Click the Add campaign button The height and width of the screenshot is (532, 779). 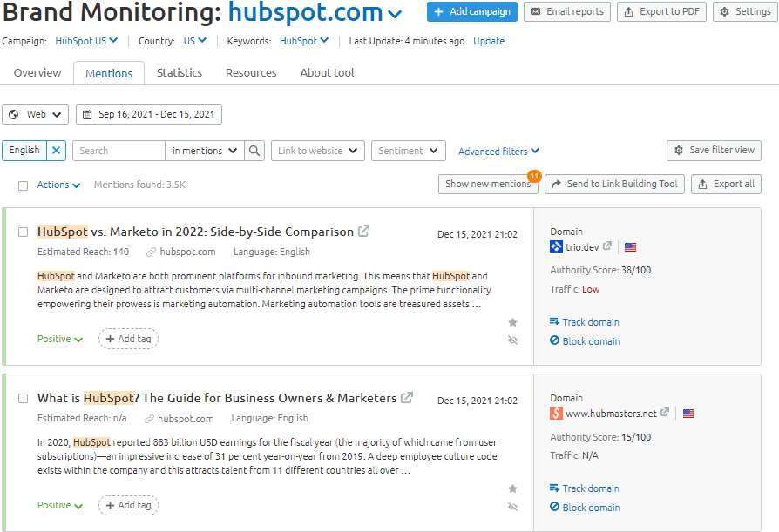pyautogui.click(x=472, y=11)
